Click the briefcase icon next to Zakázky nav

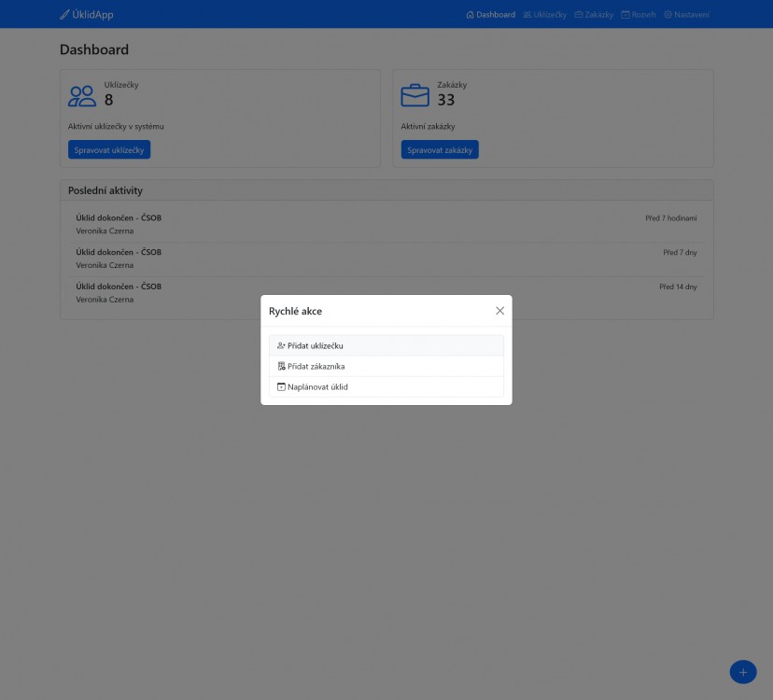coord(579,15)
